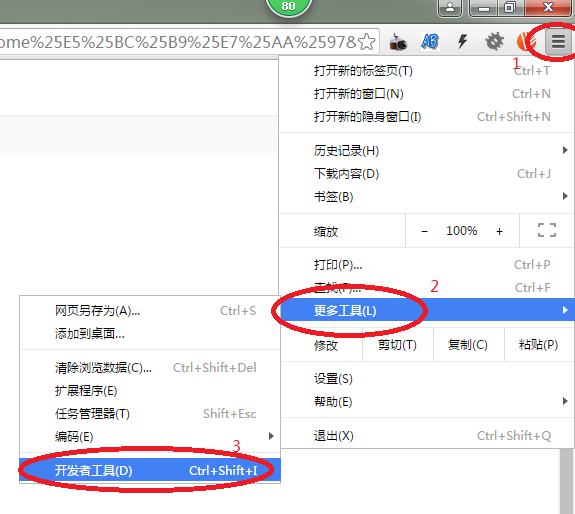
Task: Expand the Bookmarks (B) submenu
Action: 427,197
